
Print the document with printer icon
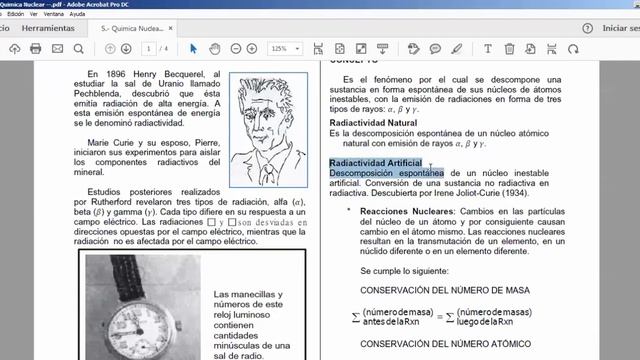(x=36, y=49)
